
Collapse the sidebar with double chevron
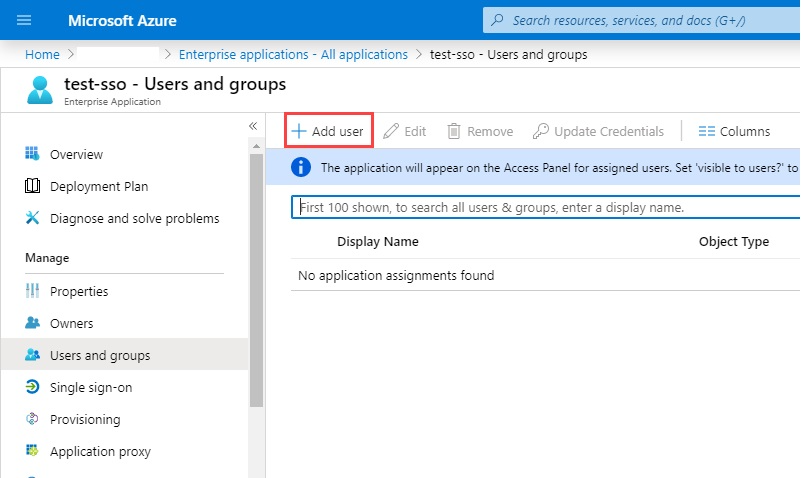pyautogui.click(x=253, y=126)
